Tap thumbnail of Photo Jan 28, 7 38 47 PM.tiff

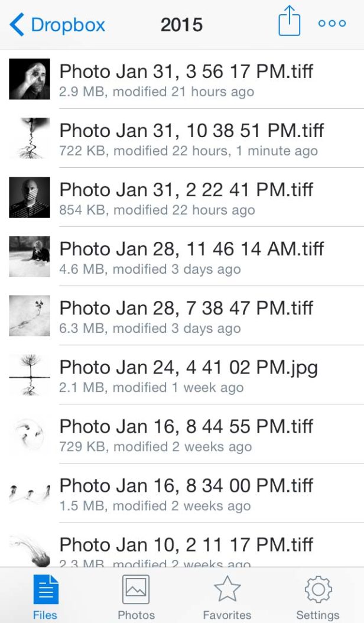(29, 316)
